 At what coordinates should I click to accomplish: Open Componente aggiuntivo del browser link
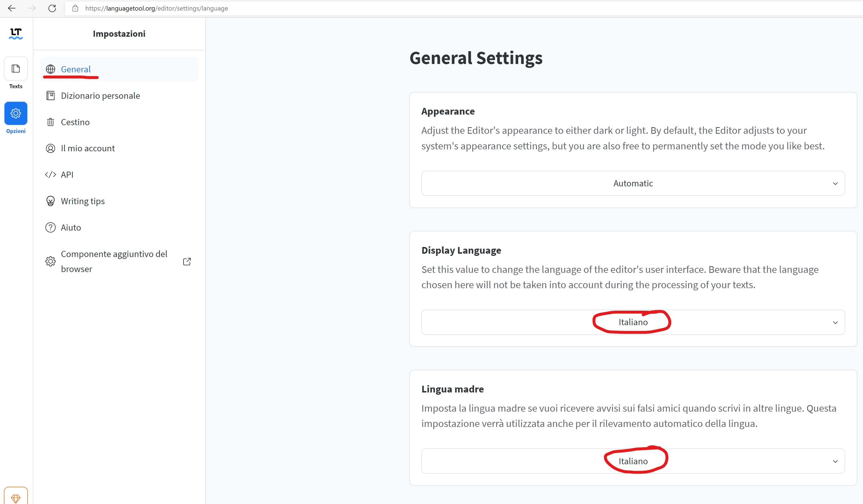tap(114, 261)
